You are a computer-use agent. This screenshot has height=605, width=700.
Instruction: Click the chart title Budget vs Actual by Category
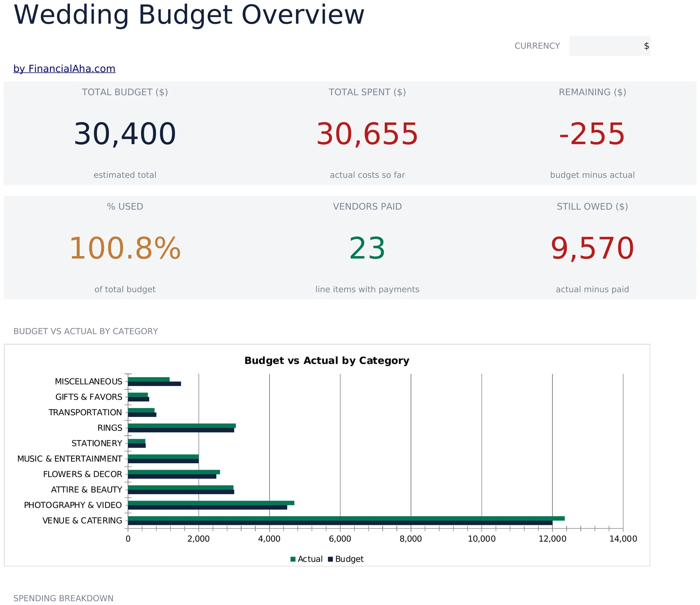coord(327,360)
